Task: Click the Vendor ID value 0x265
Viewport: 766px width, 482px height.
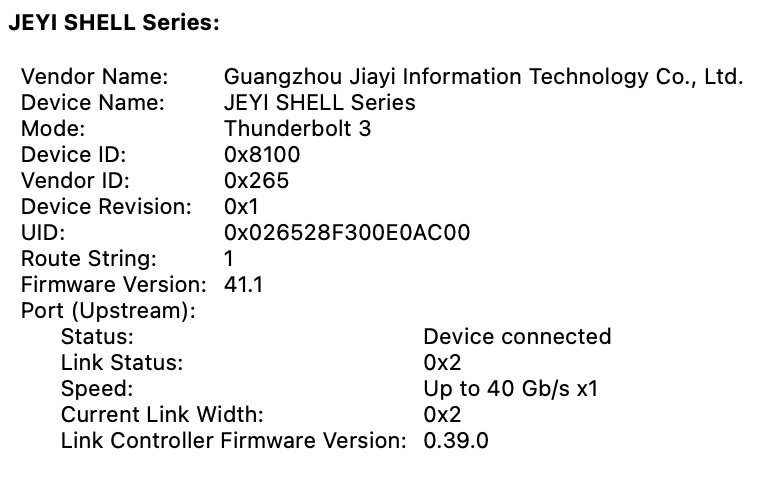Action: [x=256, y=181]
